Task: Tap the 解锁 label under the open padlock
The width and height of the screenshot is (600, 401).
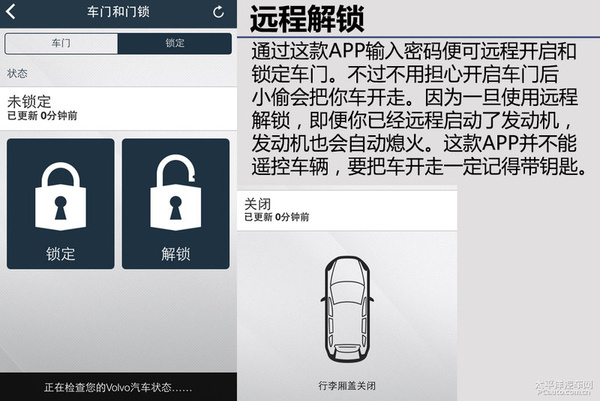Action: coord(176,254)
